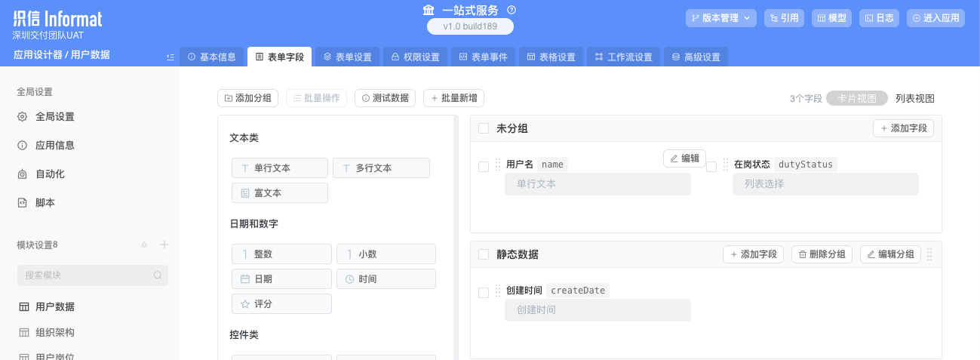Click the 添加分组 button
Viewport: 980px width, 360px height.
point(248,98)
